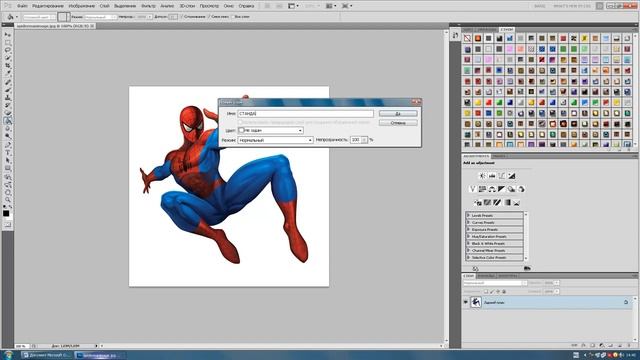Toggle the Сглаживание checkbox in options bar

pyautogui.click(x=181, y=17)
